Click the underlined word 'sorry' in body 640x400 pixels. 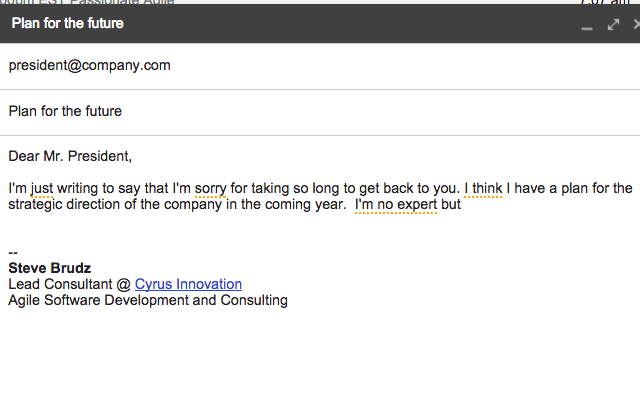point(208,188)
